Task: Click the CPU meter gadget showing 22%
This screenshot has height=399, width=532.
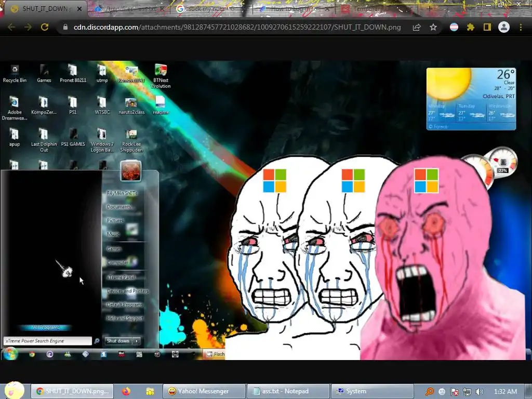Action: (x=503, y=161)
